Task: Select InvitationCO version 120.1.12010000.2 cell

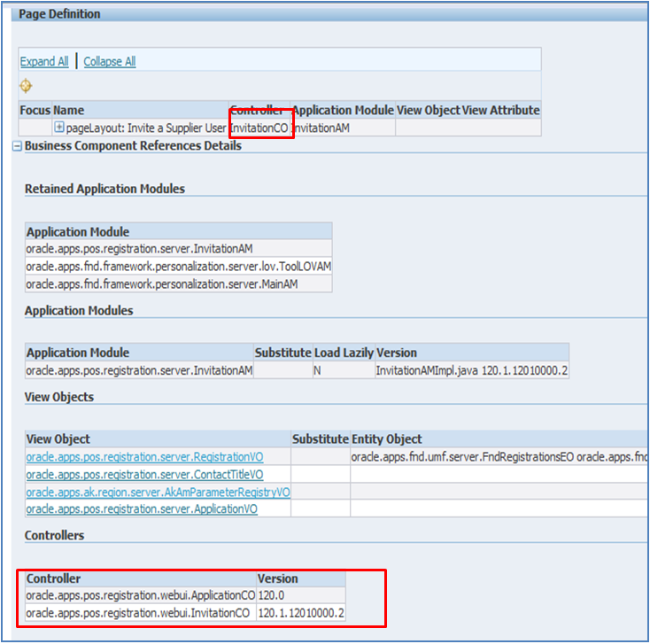Action: point(301,613)
